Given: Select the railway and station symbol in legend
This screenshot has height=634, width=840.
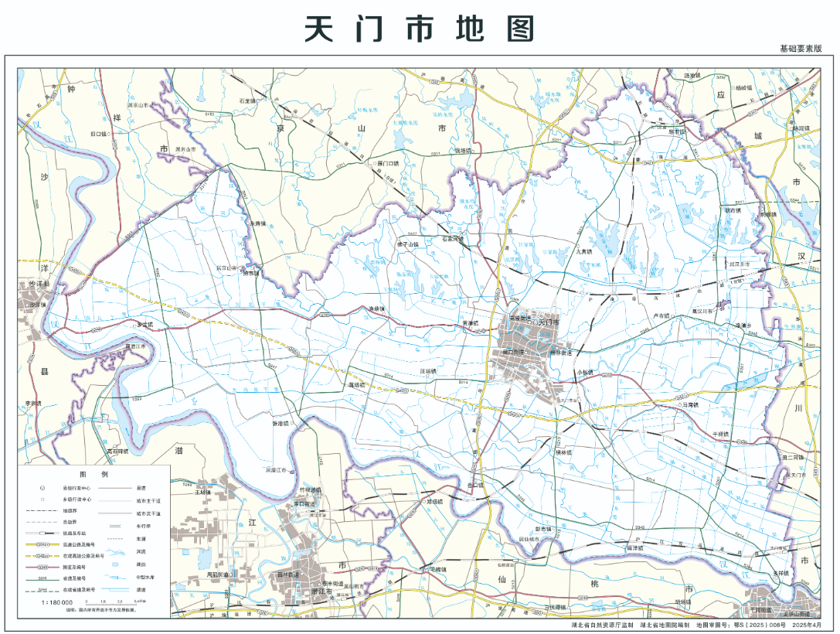Looking at the screenshot, I should (43, 533).
